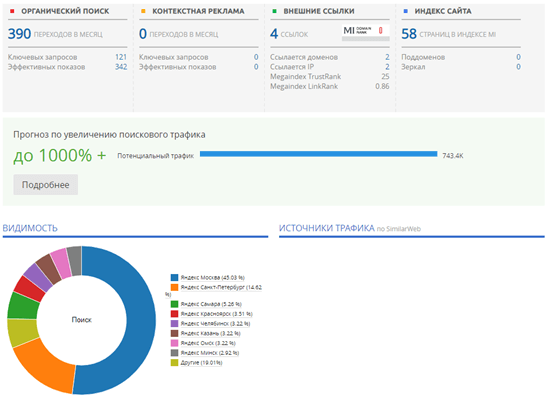Click the orange Санкт-Петербург legend swatch
549x397 pixels.
click(x=174, y=287)
